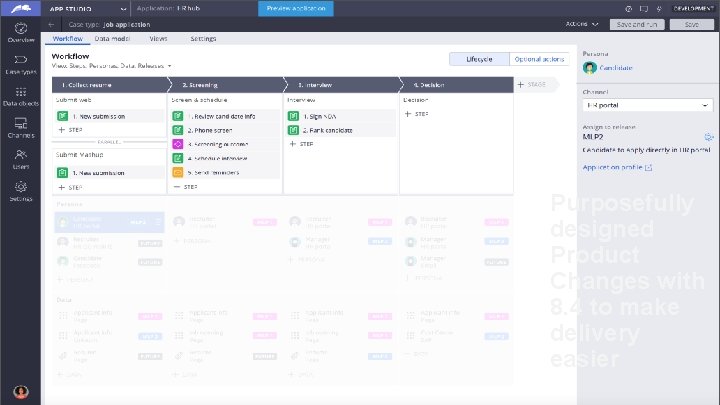Select the 1. Collect resume stage header
Viewport: 720px width, 405px height.
click(110, 85)
